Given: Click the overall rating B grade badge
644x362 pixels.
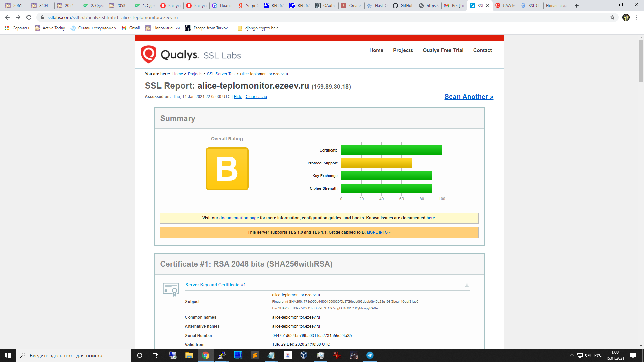Looking at the screenshot, I should coord(227,169).
